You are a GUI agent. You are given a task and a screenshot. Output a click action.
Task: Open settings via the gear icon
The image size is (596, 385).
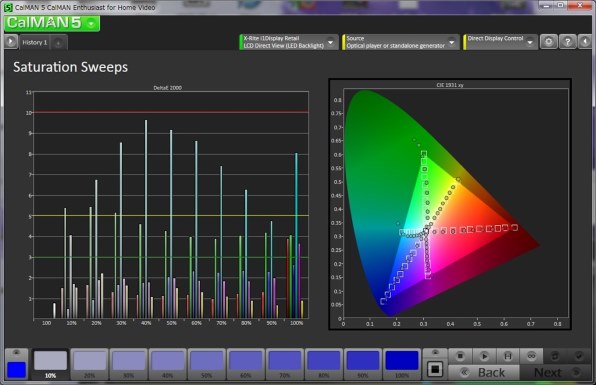pyautogui.click(x=548, y=42)
